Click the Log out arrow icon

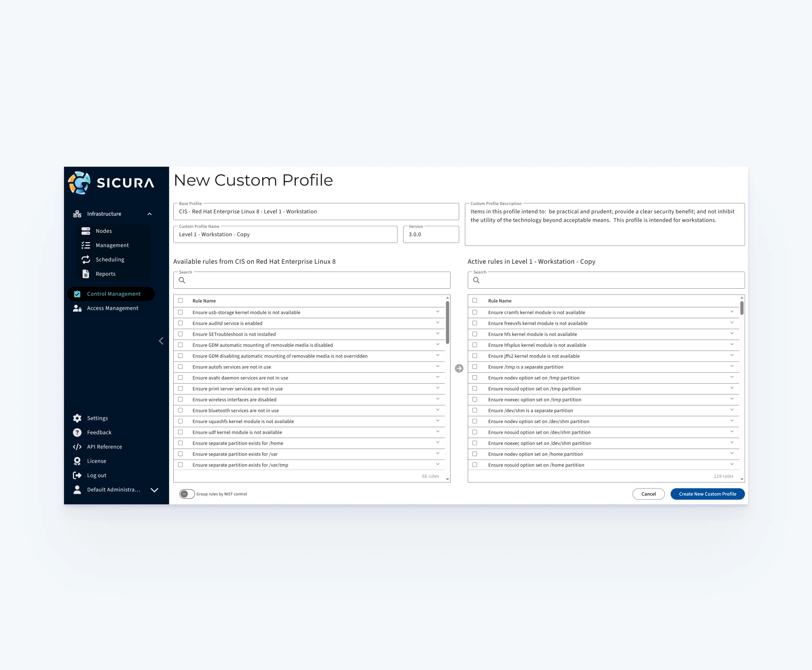coord(77,475)
